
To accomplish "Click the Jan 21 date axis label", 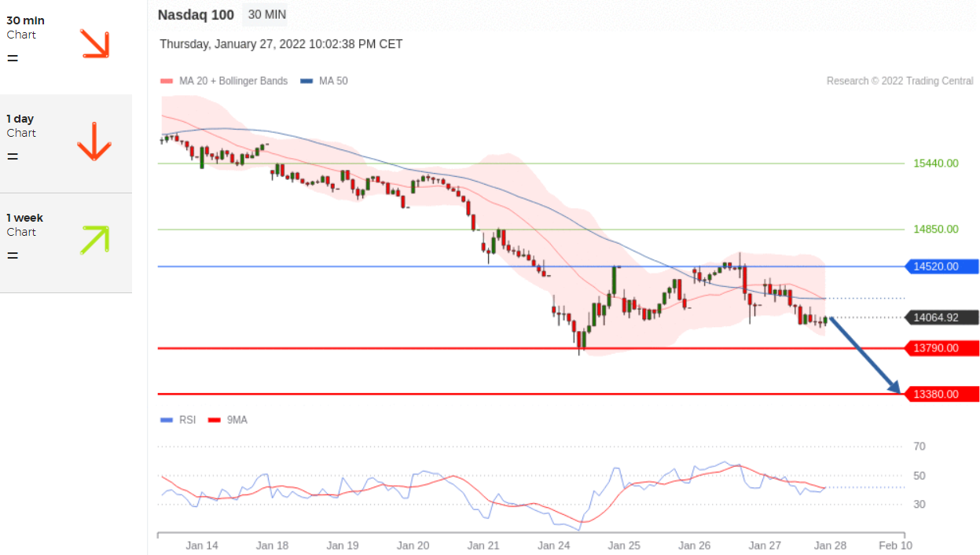I will pos(483,545).
